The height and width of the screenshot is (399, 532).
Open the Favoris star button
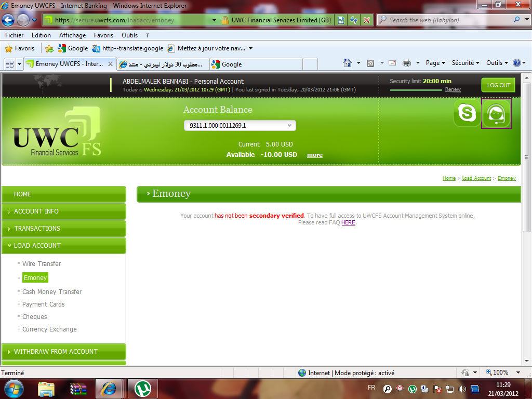[x=20, y=48]
